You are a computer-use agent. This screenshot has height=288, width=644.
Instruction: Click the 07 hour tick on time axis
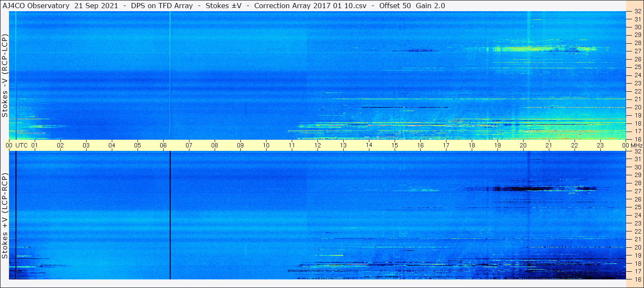click(x=189, y=145)
